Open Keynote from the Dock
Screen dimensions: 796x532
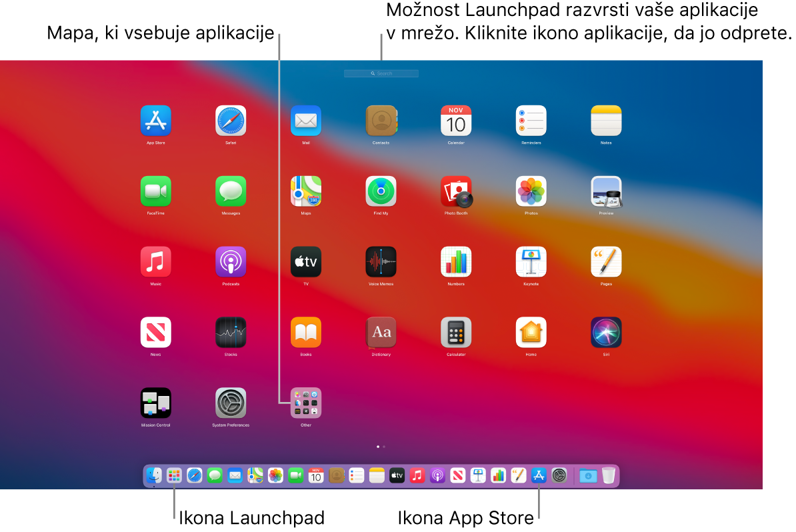point(478,475)
